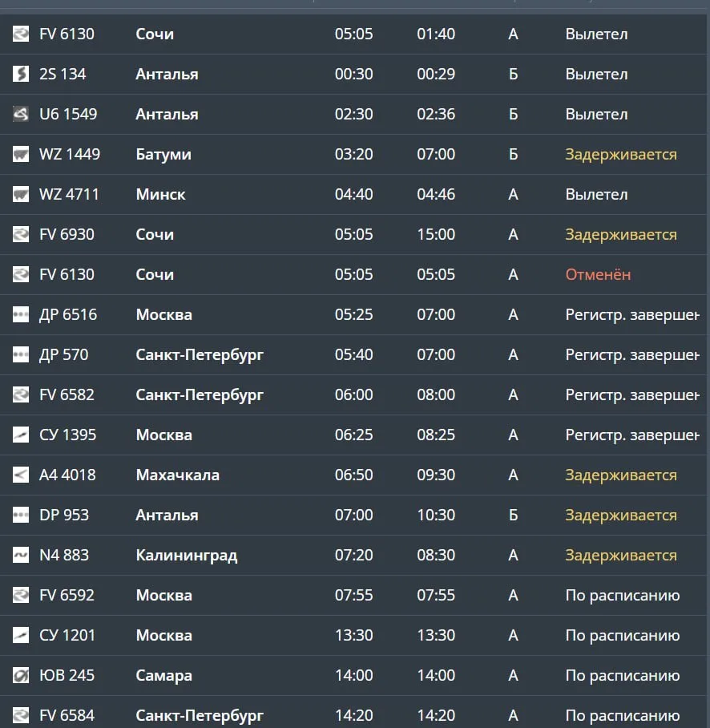
Task: Click the scheduled time '07:20' of N4 883
Action: [x=354, y=555]
